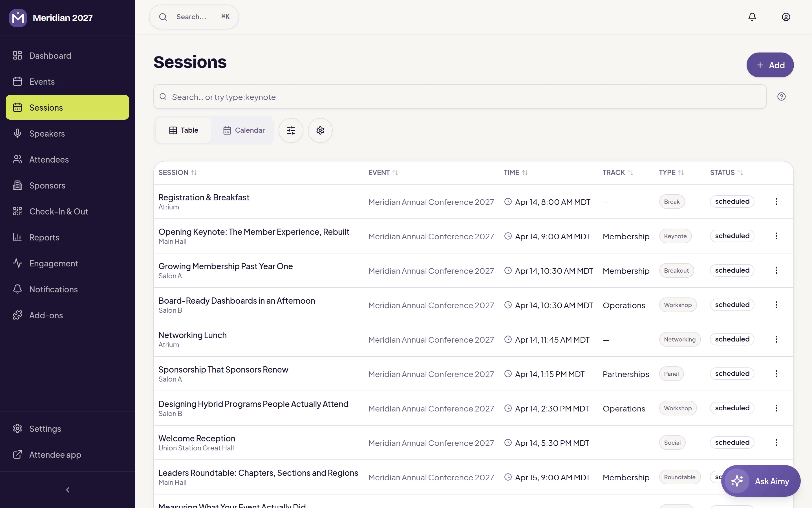The width and height of the screenshot is (812, 508).
Task: Sort table by Status column
Action: [x=727, y=173]
